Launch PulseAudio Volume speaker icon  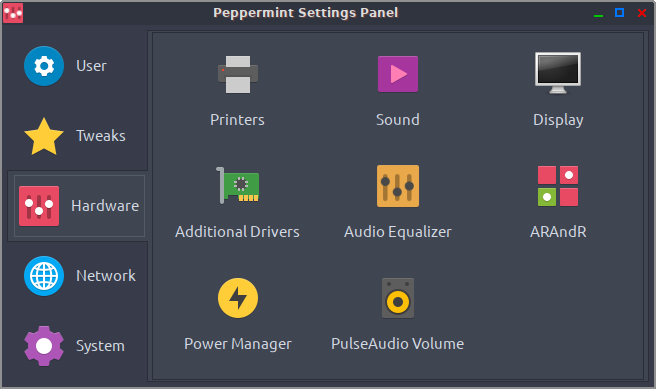pyautogui.click(x=397, y=298)
